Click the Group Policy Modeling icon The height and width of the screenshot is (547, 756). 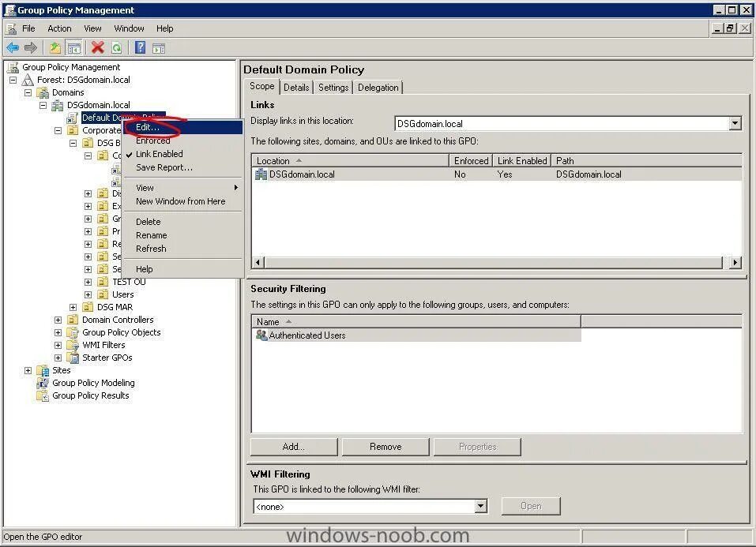(x=43, y=383)
